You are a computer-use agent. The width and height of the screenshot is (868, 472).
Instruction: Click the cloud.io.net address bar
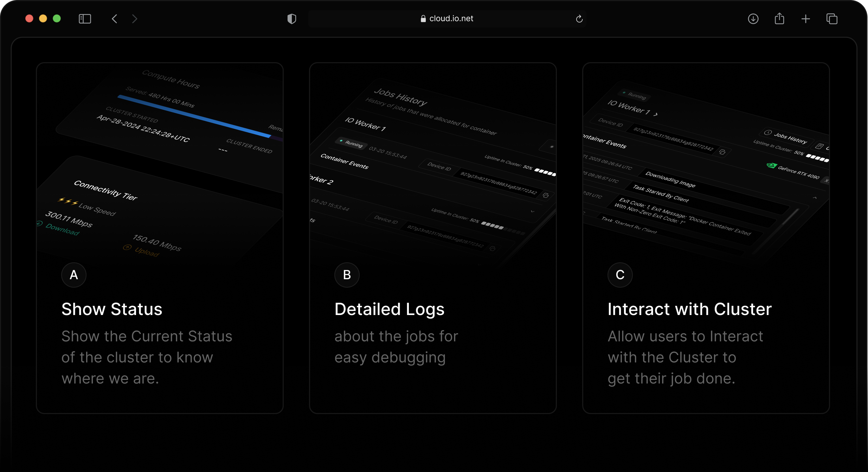pos(446,19)
